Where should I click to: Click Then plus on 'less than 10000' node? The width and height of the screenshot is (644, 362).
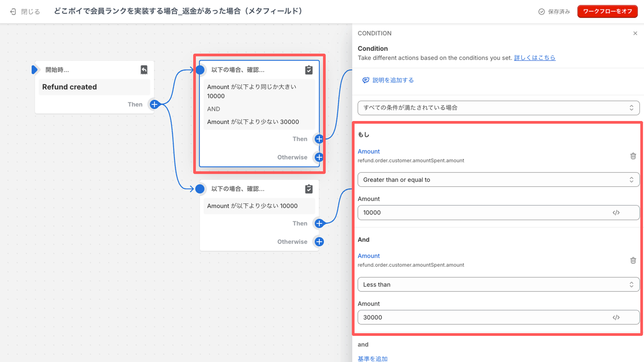tap(319, 223)
